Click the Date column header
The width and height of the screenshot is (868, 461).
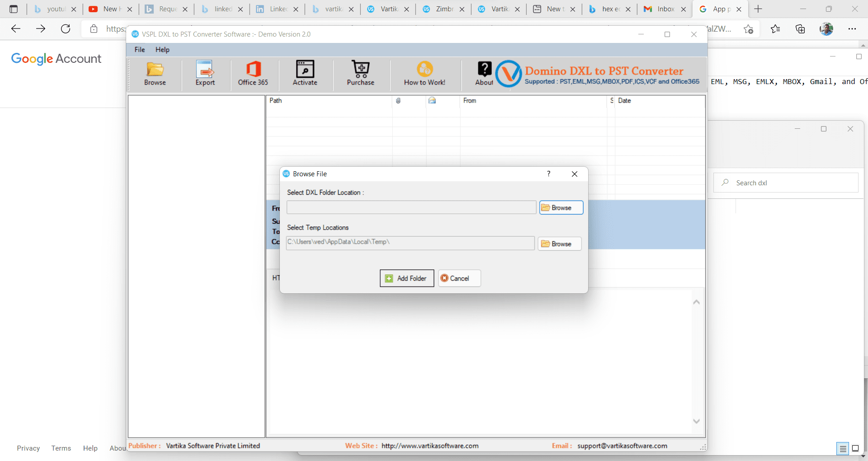(x=660, y=100)
